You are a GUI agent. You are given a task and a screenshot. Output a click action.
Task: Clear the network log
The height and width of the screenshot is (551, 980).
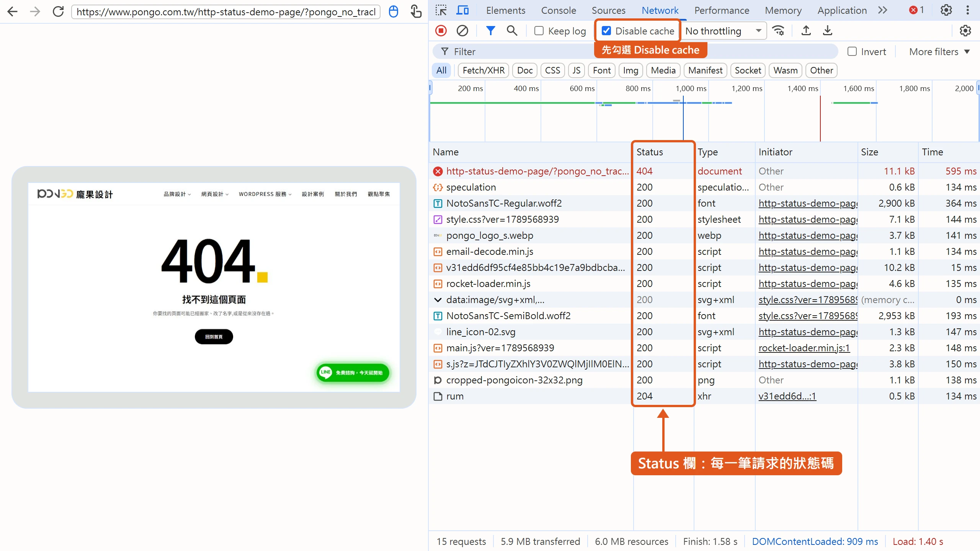click(x=462, y=31)
